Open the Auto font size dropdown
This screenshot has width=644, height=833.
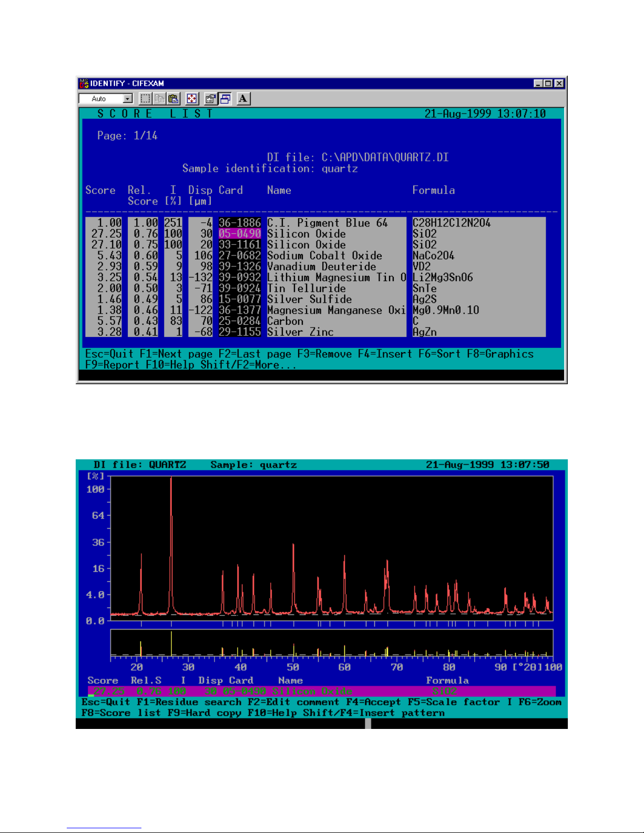[x=128, y=99]
